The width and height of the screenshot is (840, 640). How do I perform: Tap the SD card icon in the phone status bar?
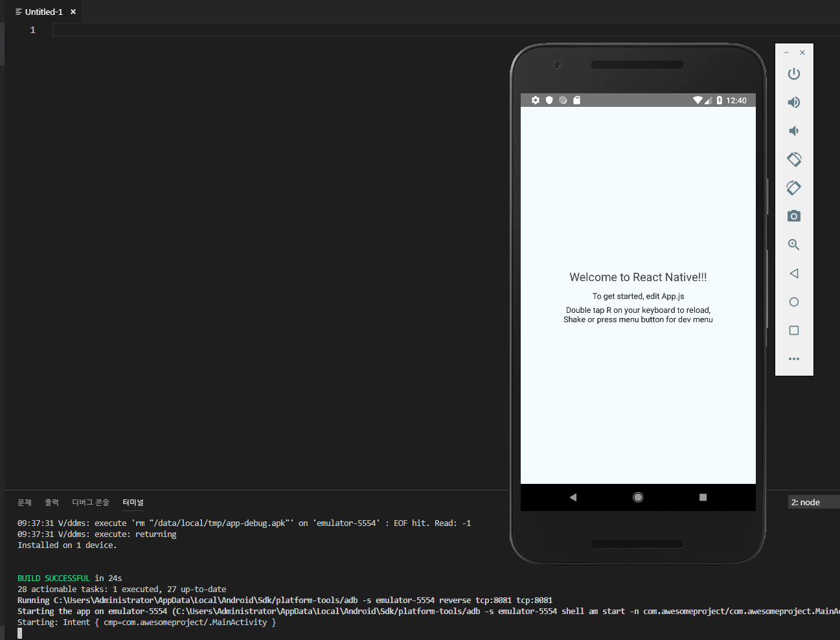point(577,100)
